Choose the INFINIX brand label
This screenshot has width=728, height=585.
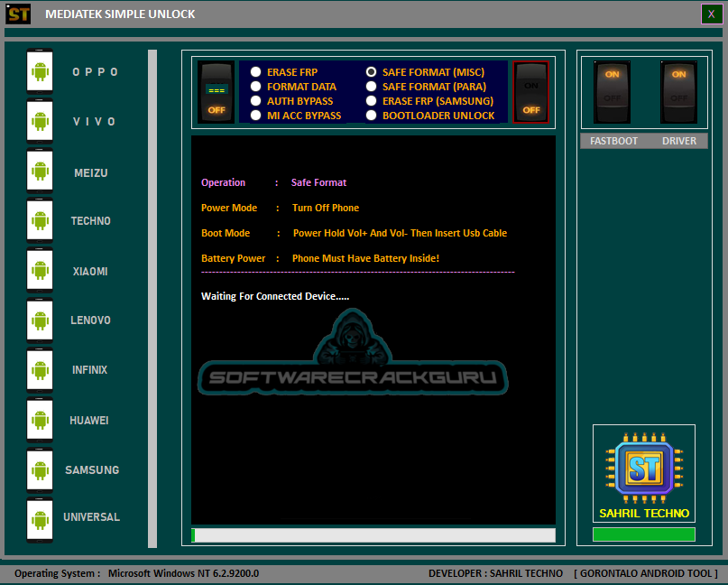(89, 370)
